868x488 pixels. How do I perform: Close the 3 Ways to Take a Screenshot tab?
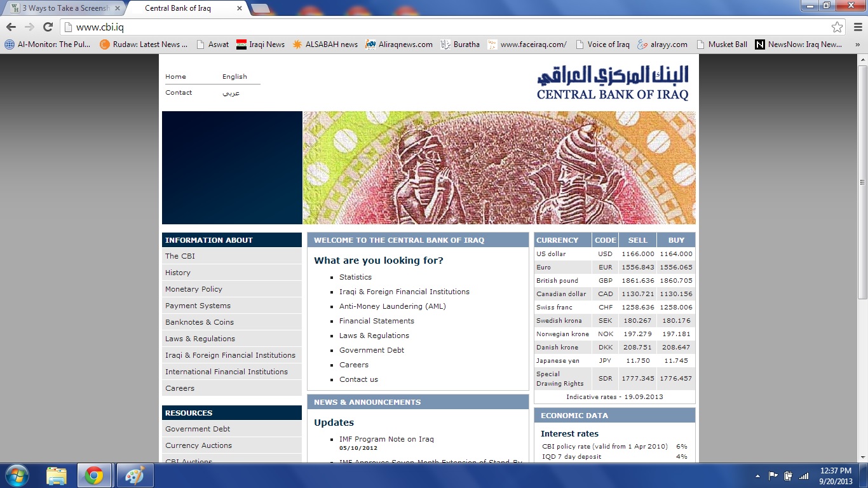[x=117, y=8]
